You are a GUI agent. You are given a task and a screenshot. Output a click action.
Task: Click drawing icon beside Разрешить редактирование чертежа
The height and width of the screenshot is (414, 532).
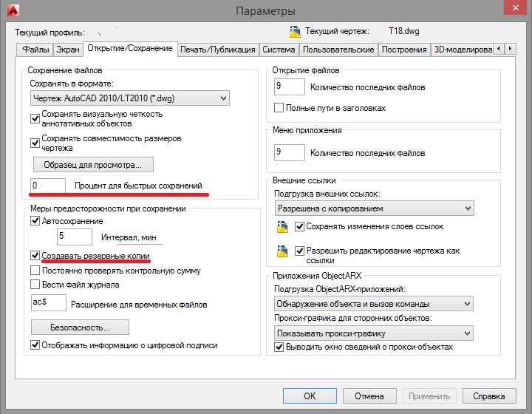click(x=282, y=251)
